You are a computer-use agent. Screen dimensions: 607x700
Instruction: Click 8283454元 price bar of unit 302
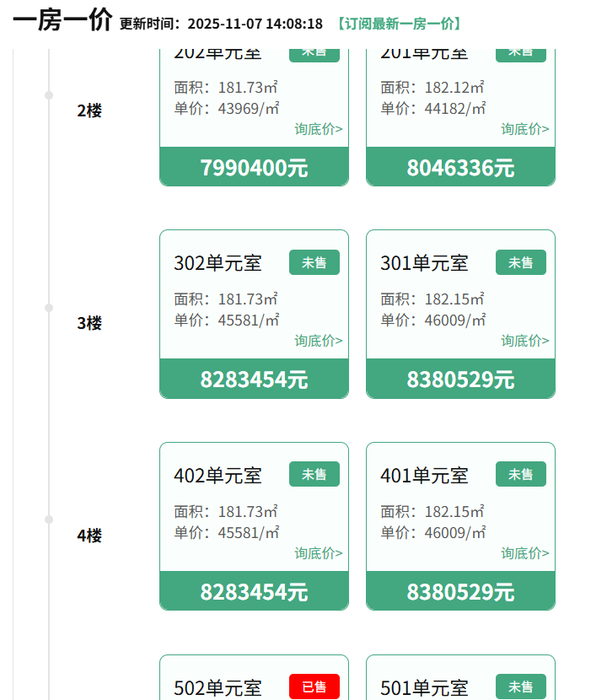click(x=254, y=379)
